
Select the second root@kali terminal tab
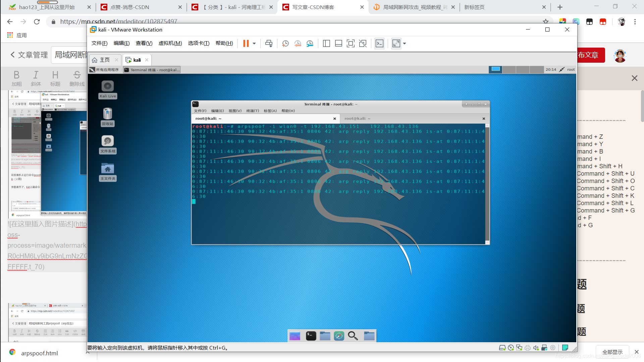[x=358, y=118]
